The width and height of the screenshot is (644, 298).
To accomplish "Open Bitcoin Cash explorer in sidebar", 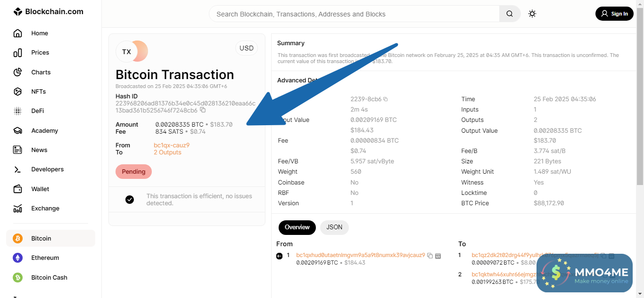I will (x=49, y=277).
